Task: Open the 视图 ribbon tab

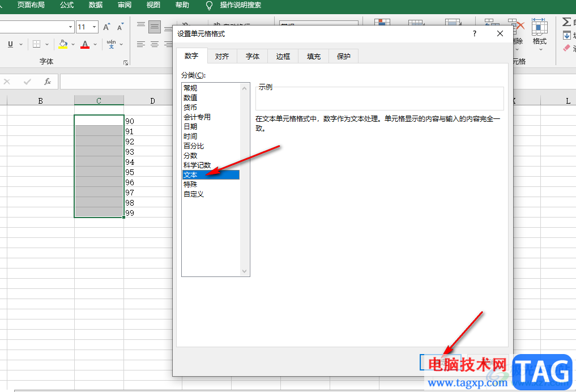Action: (153, 5)
